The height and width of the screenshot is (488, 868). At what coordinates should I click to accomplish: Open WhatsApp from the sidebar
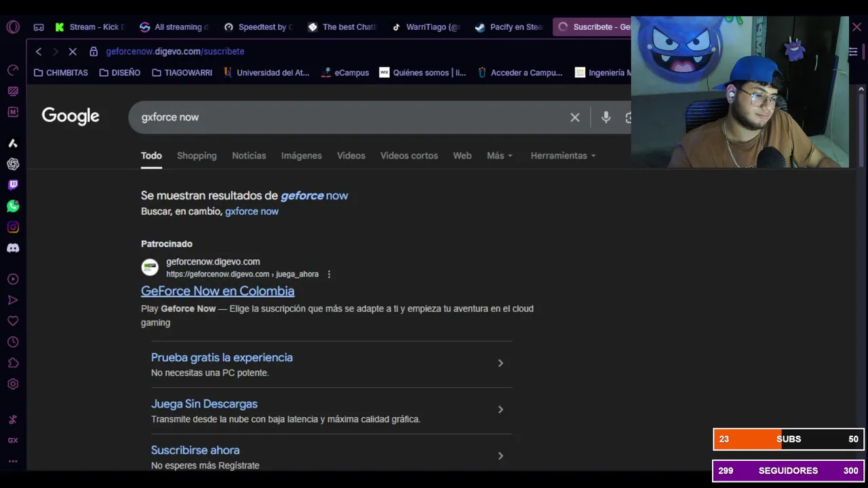click(x=13, y=206)
